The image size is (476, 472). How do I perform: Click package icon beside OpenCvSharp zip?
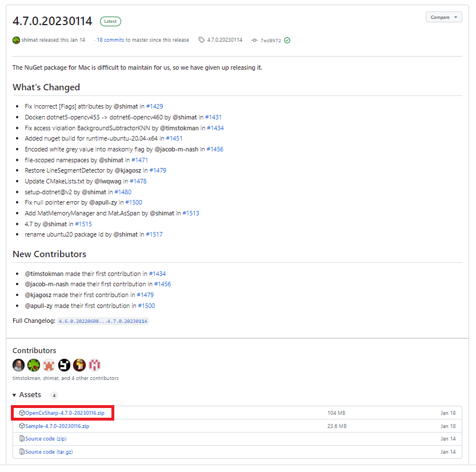pyautogui.click(x=22, y=413)
